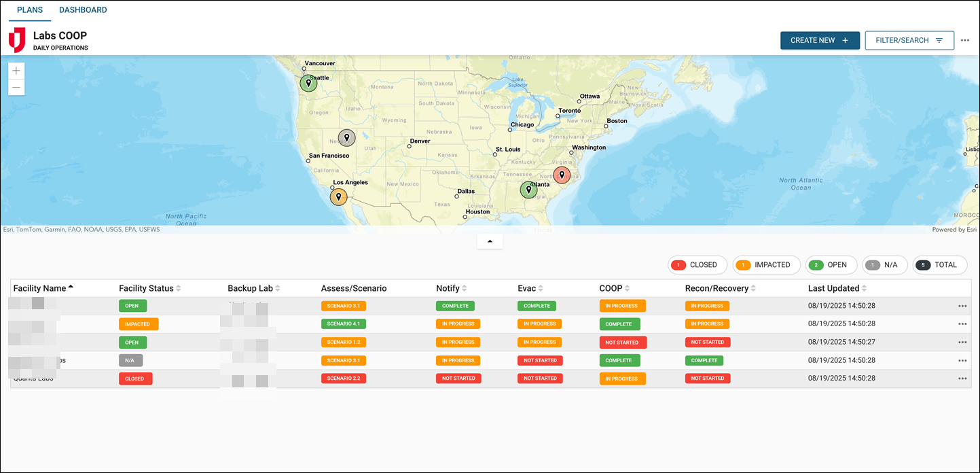Zoom out on the map
The width and height of the screenshot is (980, 473).
click(x=16, y=87)
